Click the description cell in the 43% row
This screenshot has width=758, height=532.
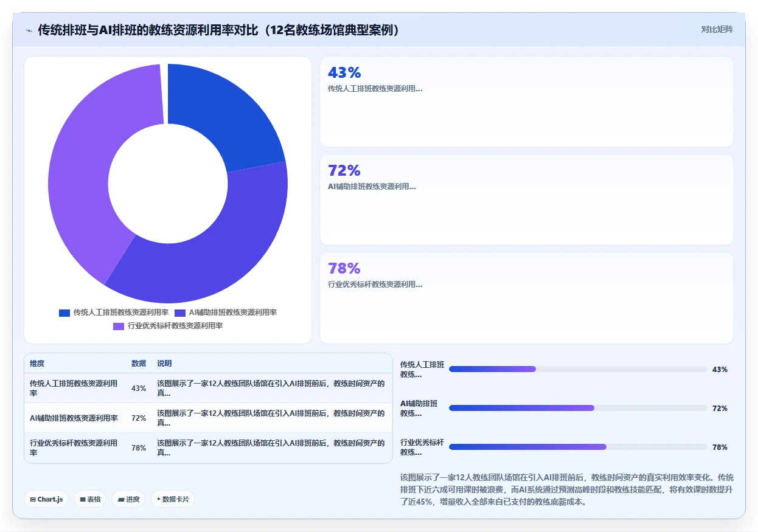click(272, 388)
